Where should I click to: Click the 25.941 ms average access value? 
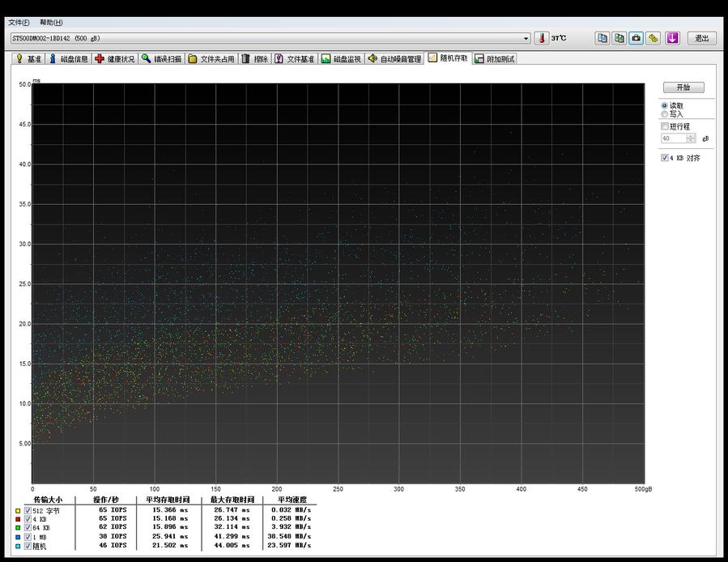[x=170, y=536]
